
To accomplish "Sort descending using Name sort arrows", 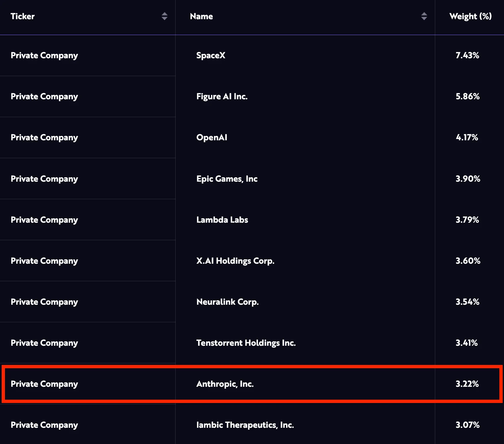I will point(424,18).
